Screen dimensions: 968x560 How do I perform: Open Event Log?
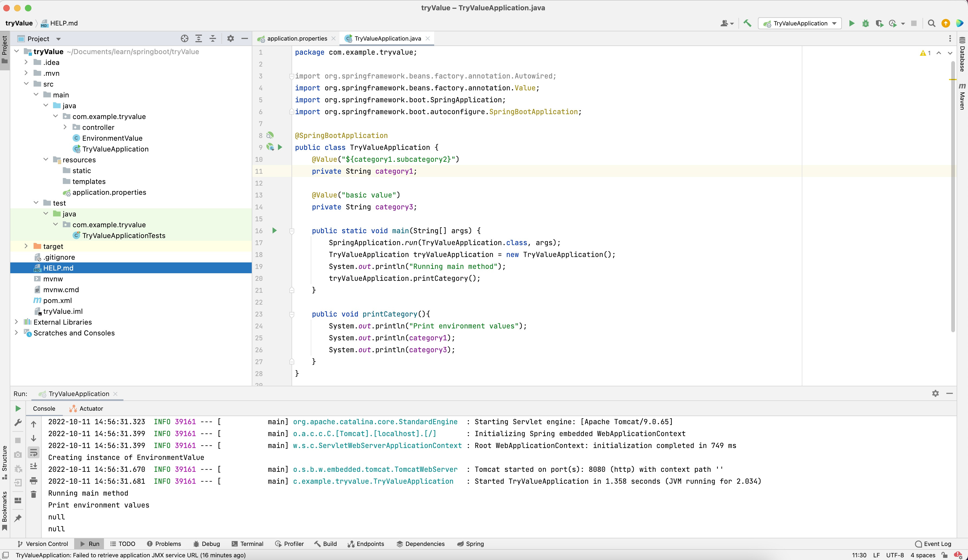(933, 543)
